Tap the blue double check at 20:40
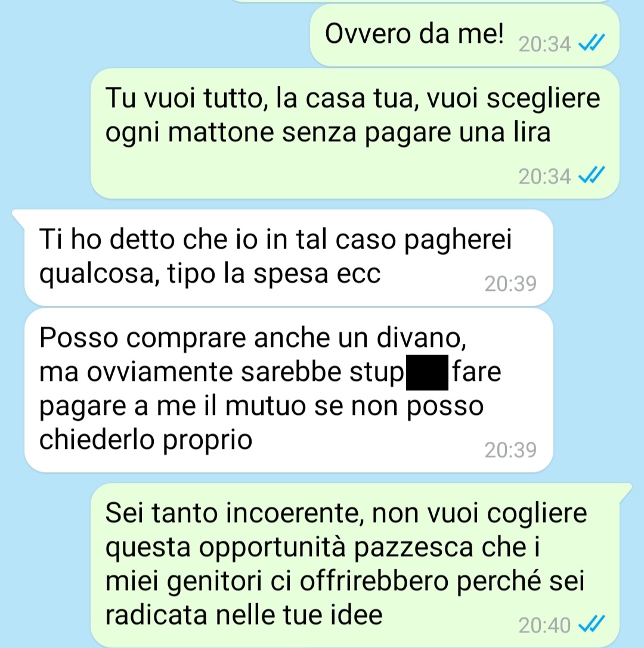This screenshot has width=644, height=648. 592,624
